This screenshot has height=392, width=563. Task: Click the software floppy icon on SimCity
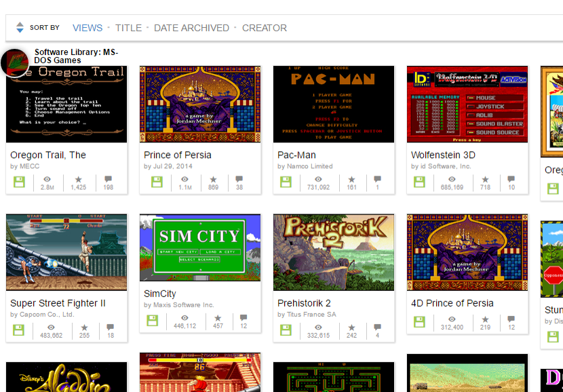(152, 321)
